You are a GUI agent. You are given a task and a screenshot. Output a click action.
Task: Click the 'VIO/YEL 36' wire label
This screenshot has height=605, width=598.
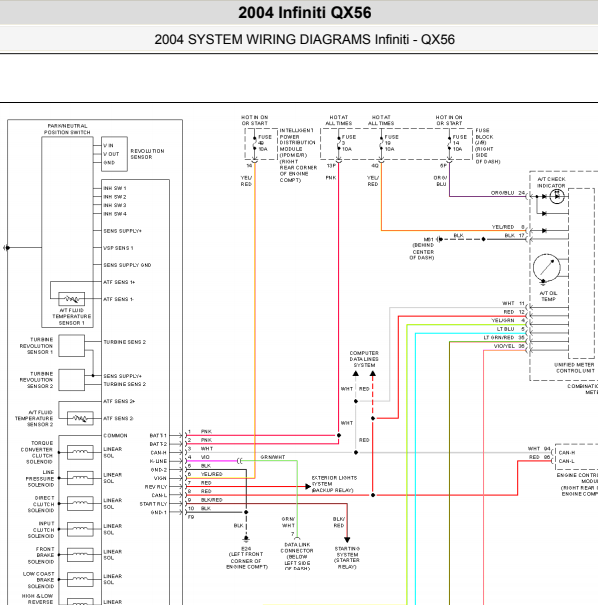pos(509,346)
